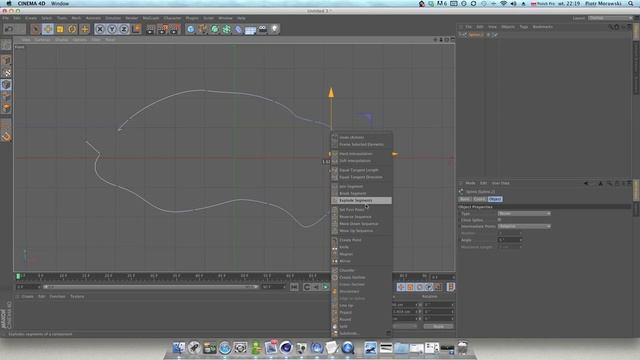Switch to the Basic tab in attributes
This screenshot has height=360, width=640.
coord(464,199)
